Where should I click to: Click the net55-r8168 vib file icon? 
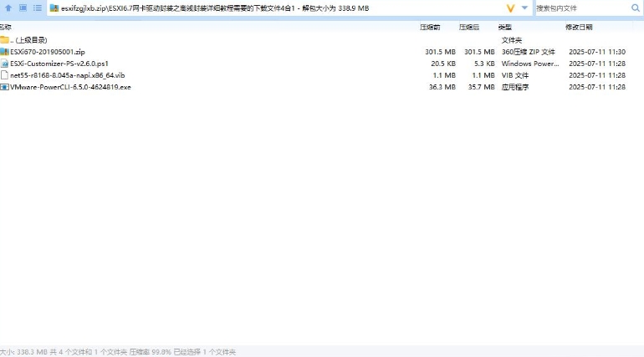pos(4,75)
